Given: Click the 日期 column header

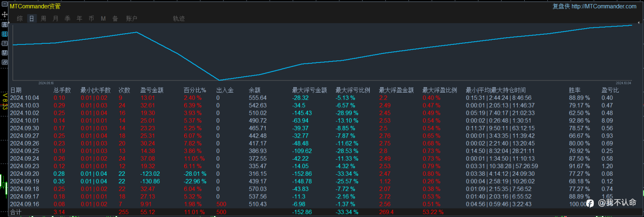Looking at the screenshot, I should (16, 90).
